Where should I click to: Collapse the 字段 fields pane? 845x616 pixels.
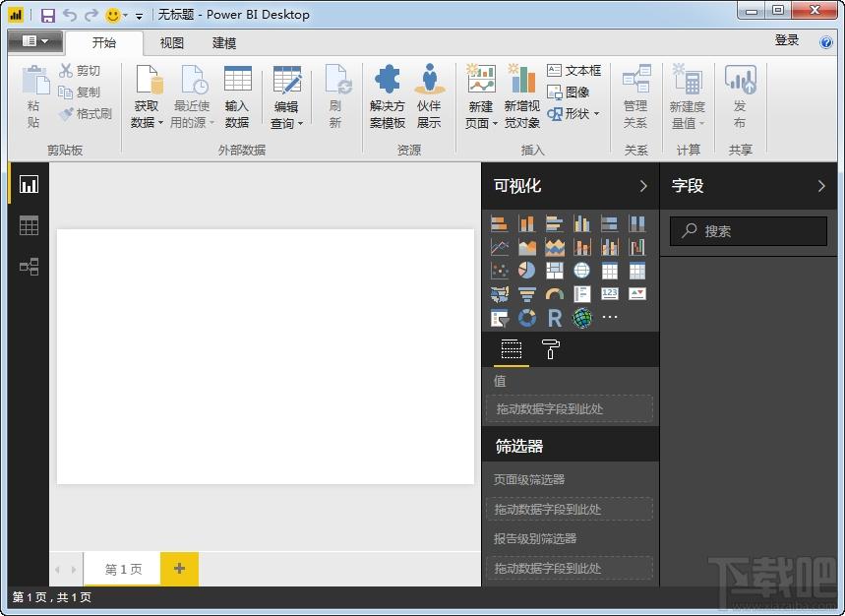pos(821,186)
